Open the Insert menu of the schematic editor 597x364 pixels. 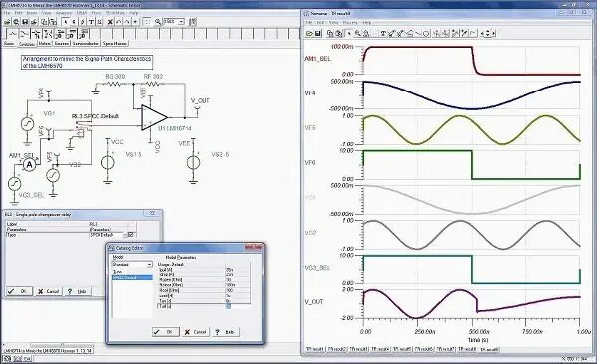click(x=32, y=13)
